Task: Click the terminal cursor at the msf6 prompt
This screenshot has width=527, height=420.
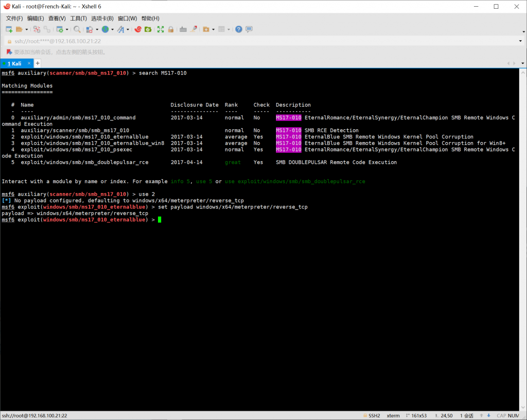Action: tap(160, 220)
